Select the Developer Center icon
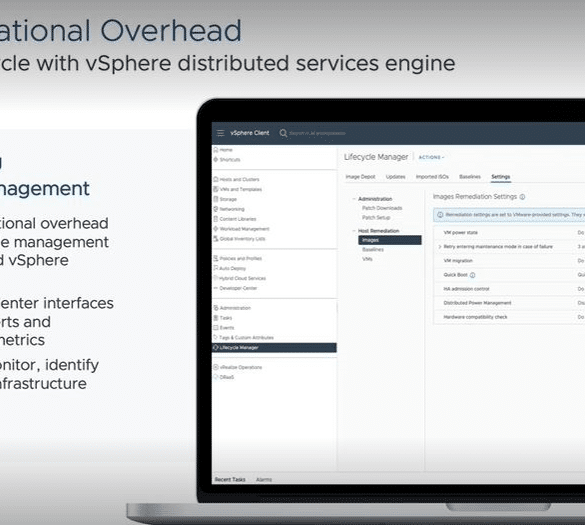The image size is (585, 525). tap(216, 288)
